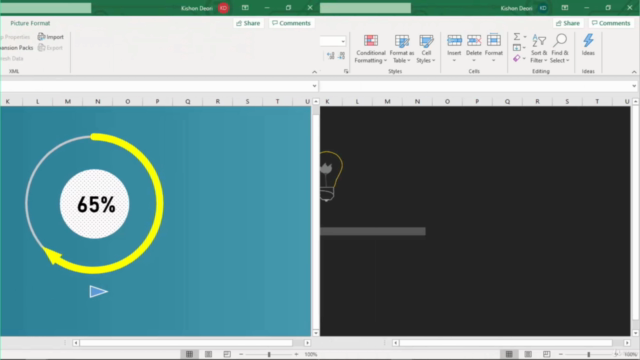
Task: Click the KD account avatar in right window
Action: pyautogui.click(x=543, y=8)
